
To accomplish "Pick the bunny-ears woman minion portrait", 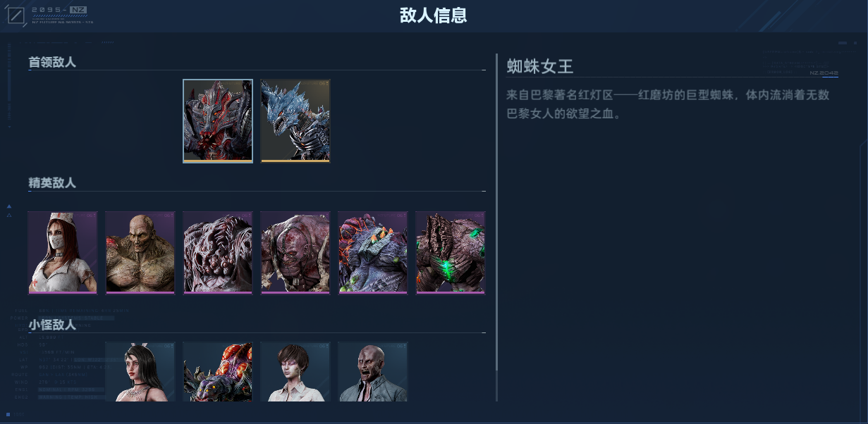I will [140, 372].
